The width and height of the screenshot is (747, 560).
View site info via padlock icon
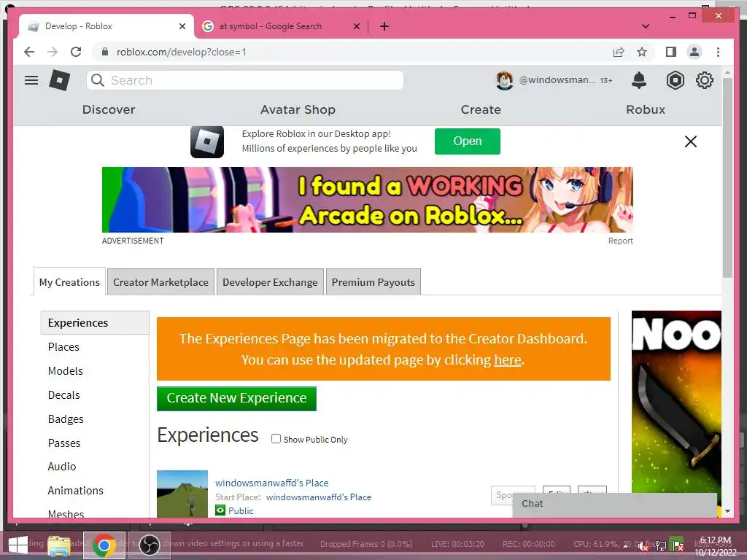point(105,52)
